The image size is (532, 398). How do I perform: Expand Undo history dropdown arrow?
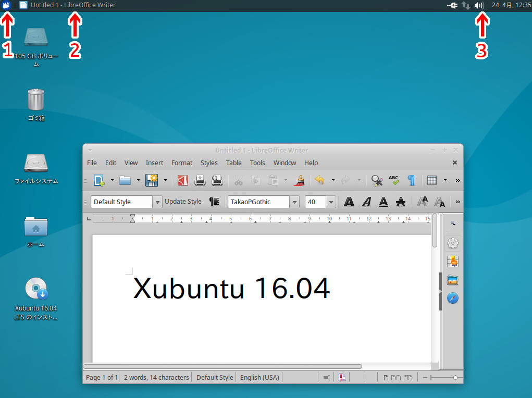(333, 180)
